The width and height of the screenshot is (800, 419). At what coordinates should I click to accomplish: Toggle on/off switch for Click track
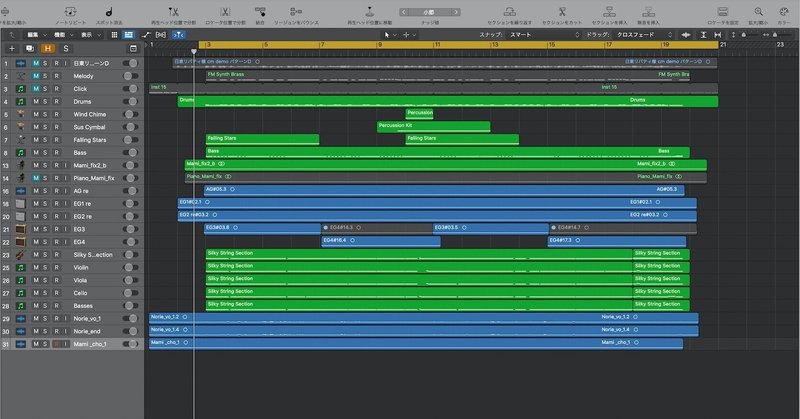131,89
